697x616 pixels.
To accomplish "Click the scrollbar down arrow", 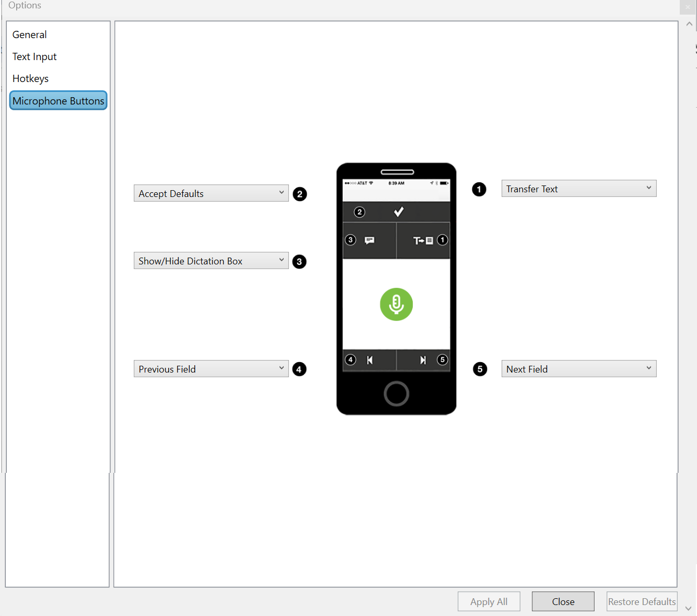I will click(688, 608).
